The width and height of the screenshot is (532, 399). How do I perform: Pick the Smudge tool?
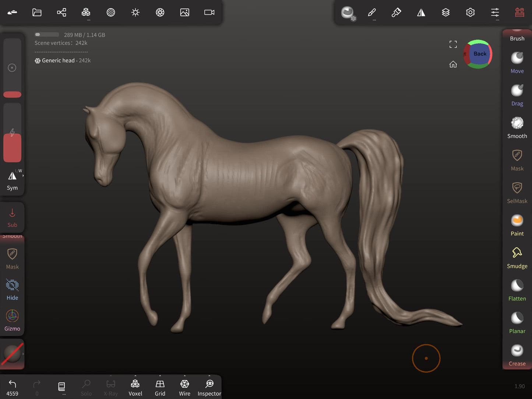[x=517, y=257]
